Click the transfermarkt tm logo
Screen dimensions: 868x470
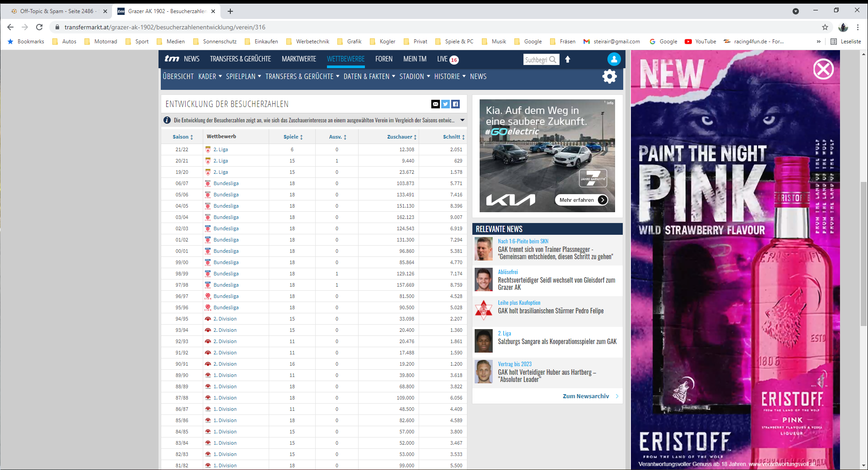tap(172, 59)
